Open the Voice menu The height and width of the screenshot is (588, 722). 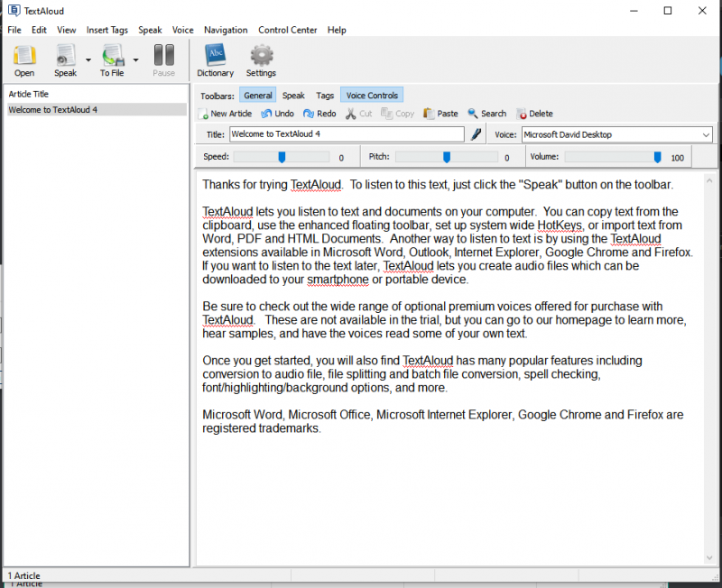click(x=183, y=30)
